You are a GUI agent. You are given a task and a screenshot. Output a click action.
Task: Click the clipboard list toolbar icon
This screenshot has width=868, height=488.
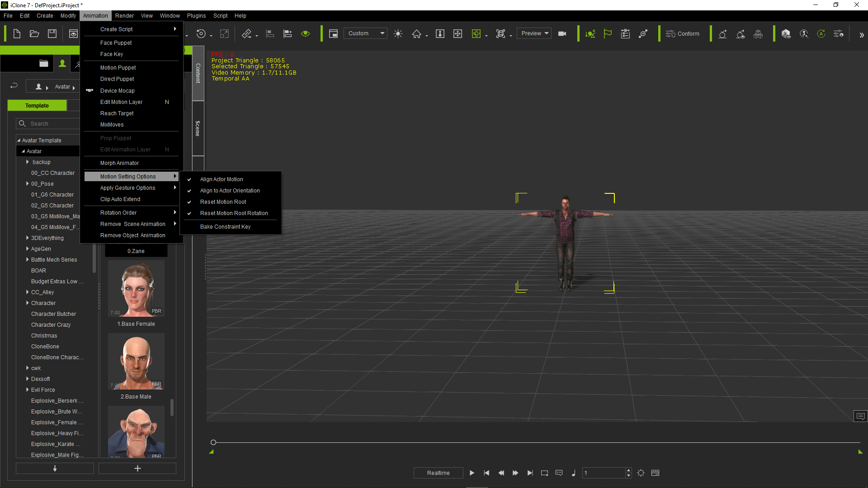pos(625,33)
